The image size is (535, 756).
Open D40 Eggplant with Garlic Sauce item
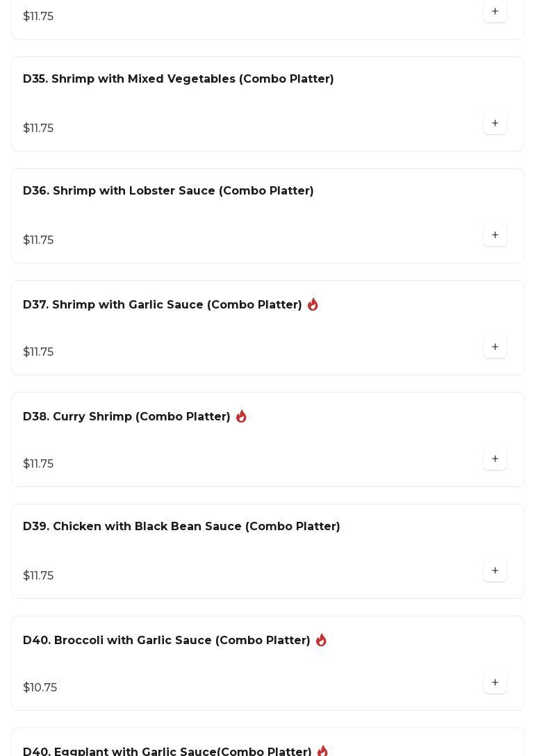(x=167, y=752)
